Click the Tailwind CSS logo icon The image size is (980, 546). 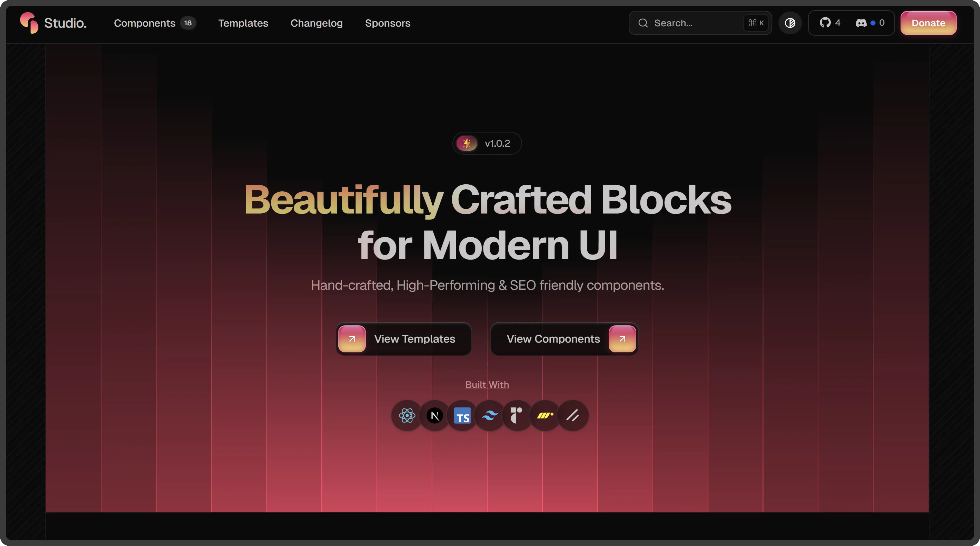point(490,416)
